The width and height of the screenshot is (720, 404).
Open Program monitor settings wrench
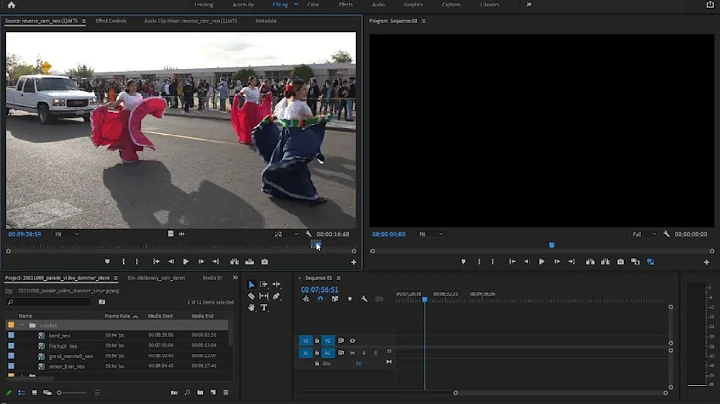pyautogui.click(x=666, y=234)
